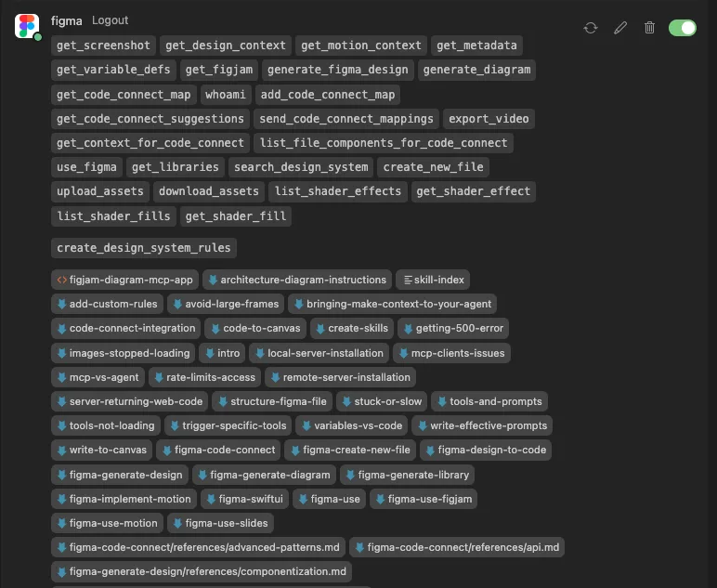Viewport: 717px width, 588px height.
Task: Open the figma-implement-motion resource
Action: pos(124,500)
